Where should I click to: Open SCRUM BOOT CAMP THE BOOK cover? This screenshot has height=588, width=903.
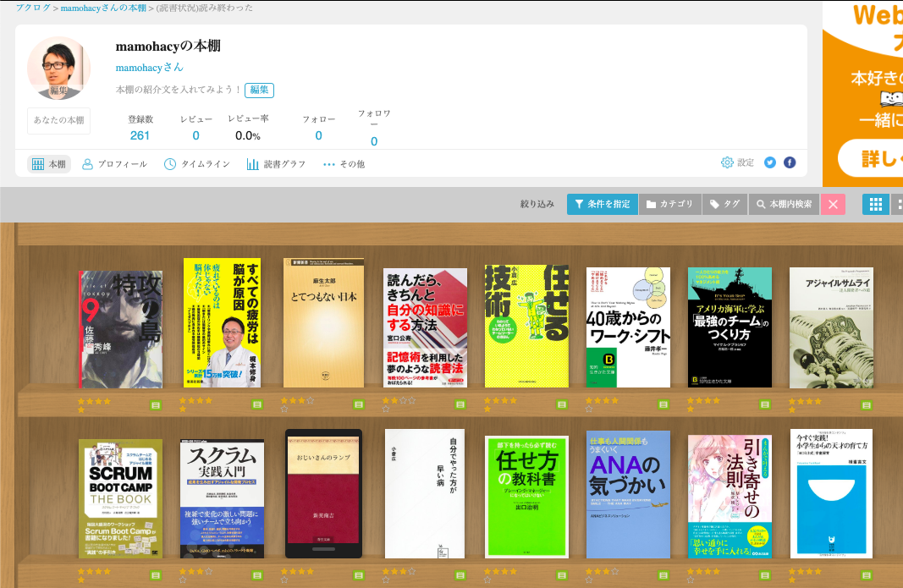120,498
